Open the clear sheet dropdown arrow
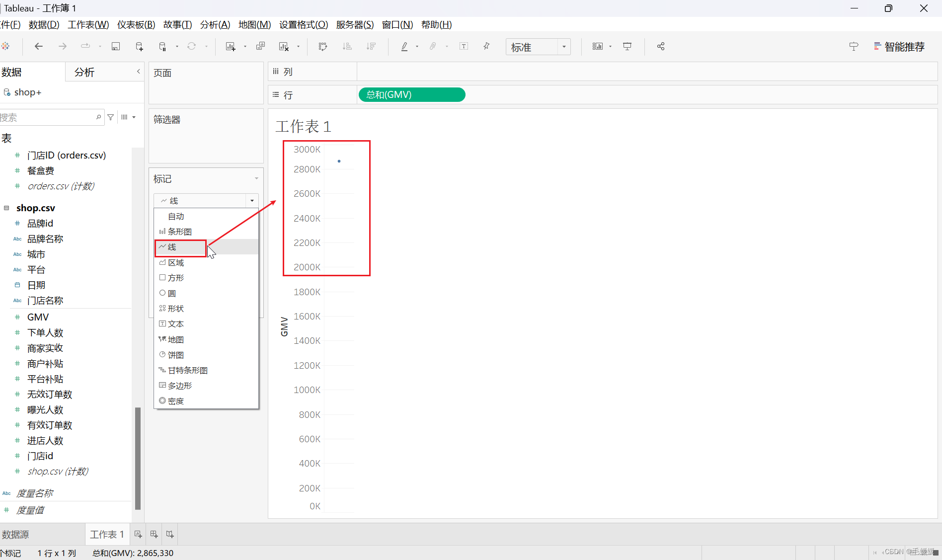This screenshot has height=560, width=942. pos(298,47)
